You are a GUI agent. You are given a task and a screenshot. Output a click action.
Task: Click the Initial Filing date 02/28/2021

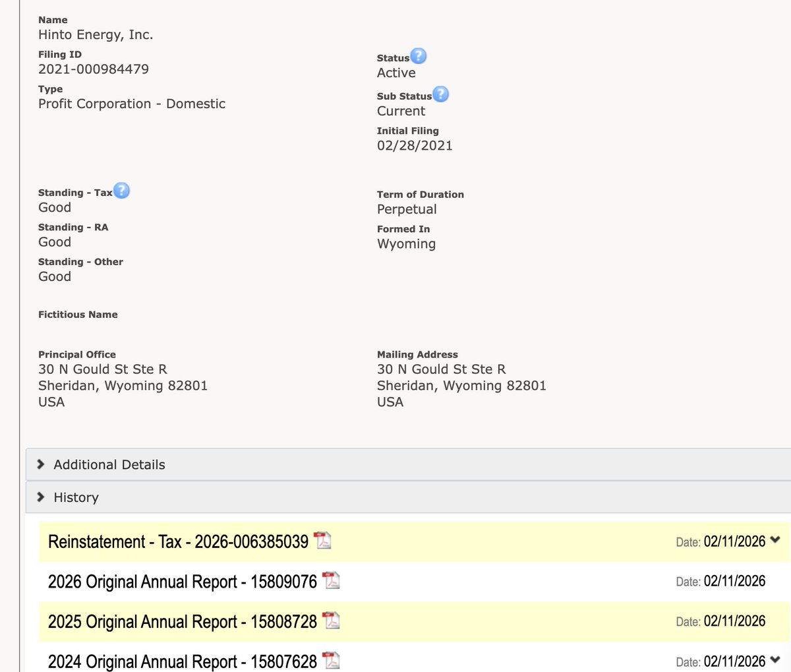coord(415,146)
